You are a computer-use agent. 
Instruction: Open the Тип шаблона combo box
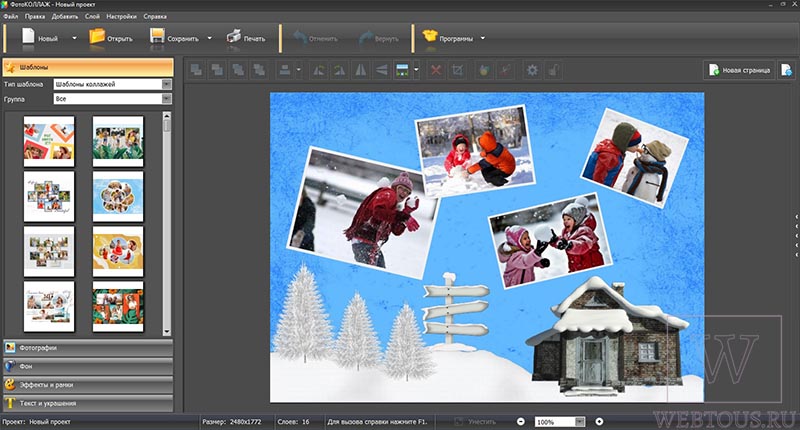point(113,84)
